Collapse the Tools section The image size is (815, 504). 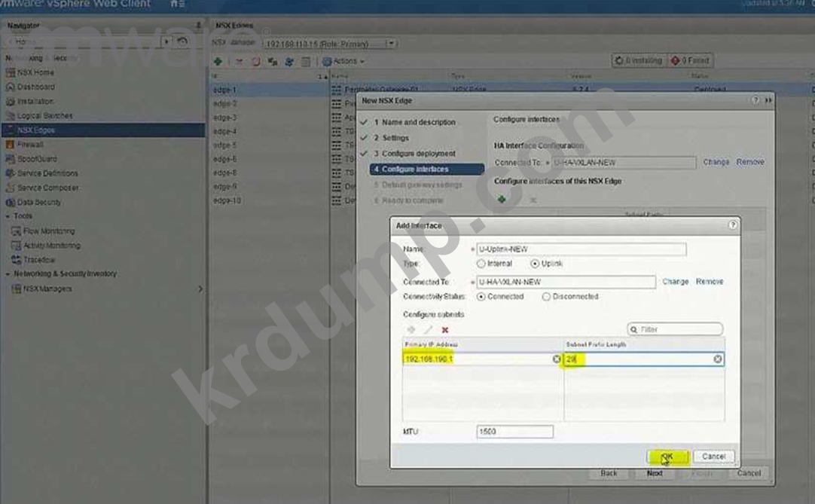coord(8,216)
